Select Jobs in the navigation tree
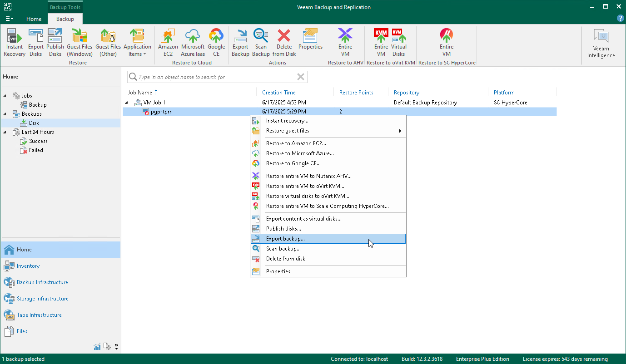The image size is (626, 364). 27,96
